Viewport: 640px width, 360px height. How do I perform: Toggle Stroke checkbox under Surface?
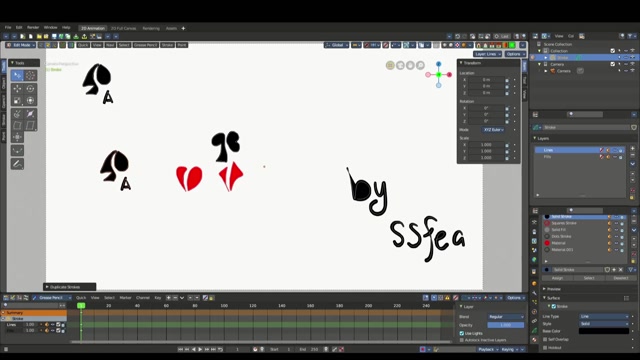point(554,306)
